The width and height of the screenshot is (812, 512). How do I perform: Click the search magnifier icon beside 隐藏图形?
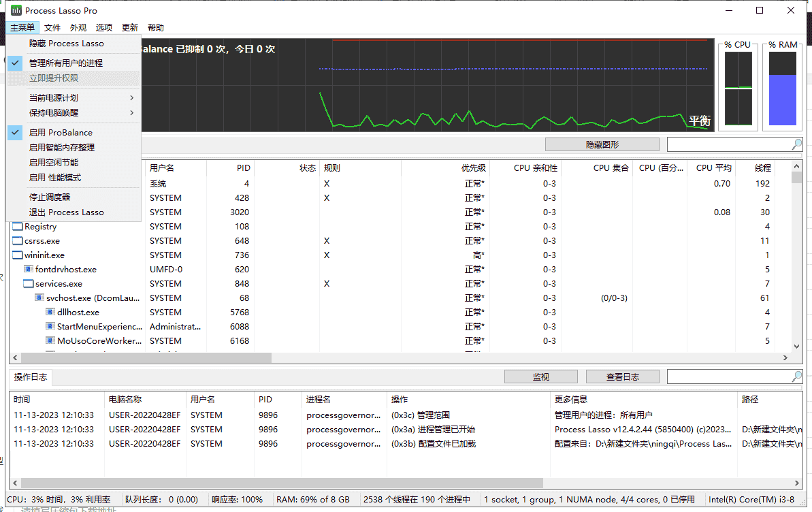tap(796, 144)
